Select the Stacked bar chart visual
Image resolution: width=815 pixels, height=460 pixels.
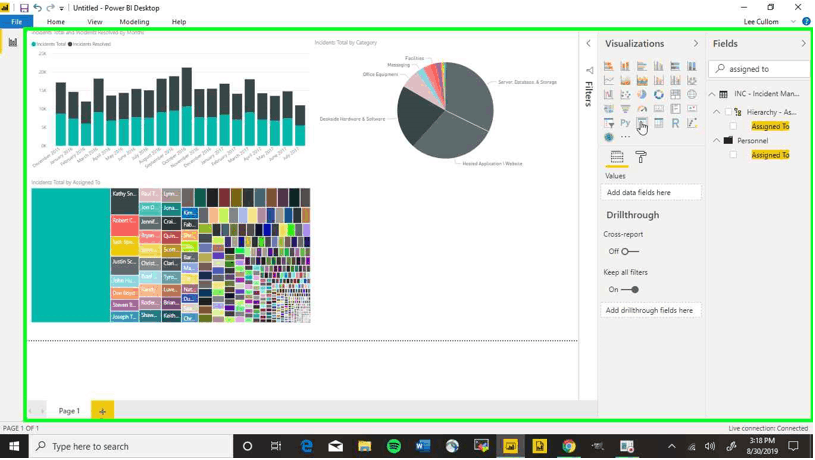tap(609, 66)
